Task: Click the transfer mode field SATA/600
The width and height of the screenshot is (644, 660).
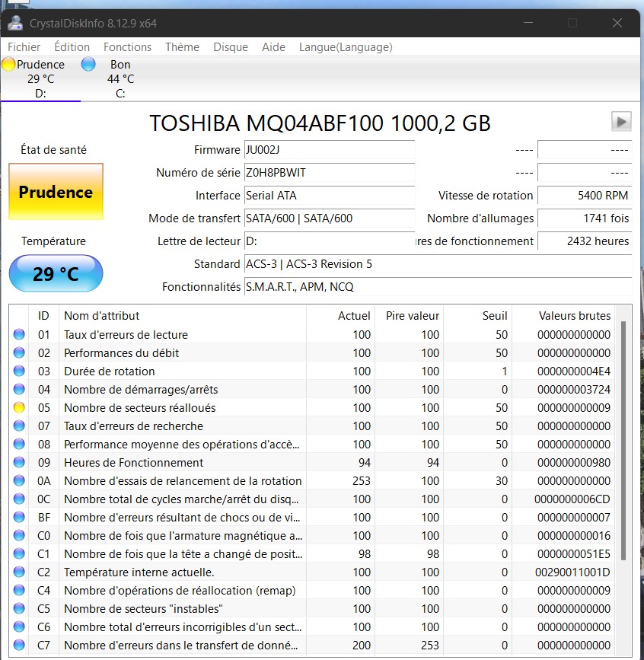Action: coord(330,218)
